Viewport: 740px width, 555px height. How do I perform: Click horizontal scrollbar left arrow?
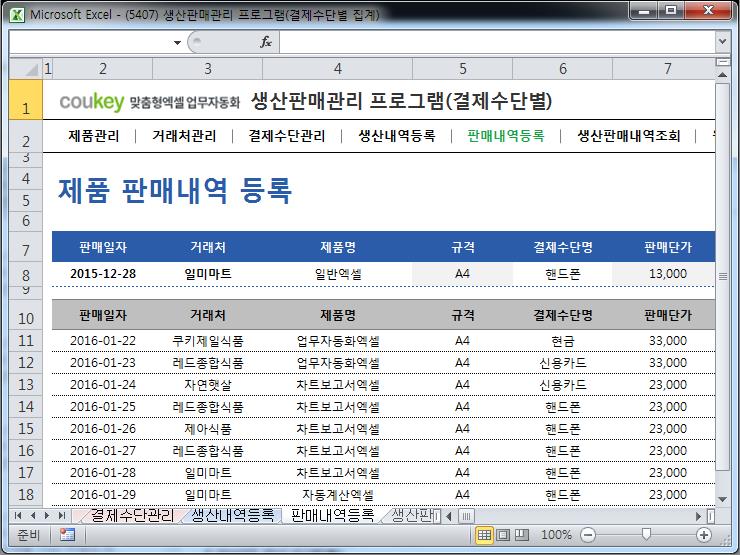click(448, 516)
